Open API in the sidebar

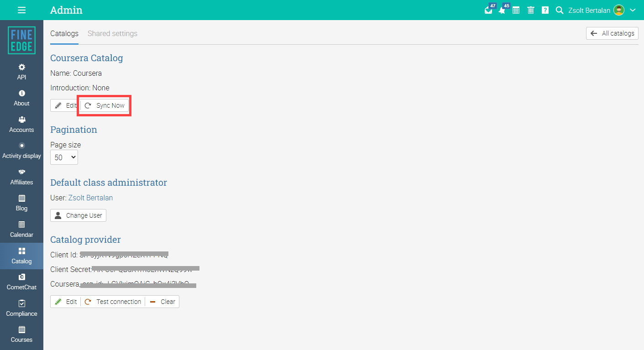point(21,72)
